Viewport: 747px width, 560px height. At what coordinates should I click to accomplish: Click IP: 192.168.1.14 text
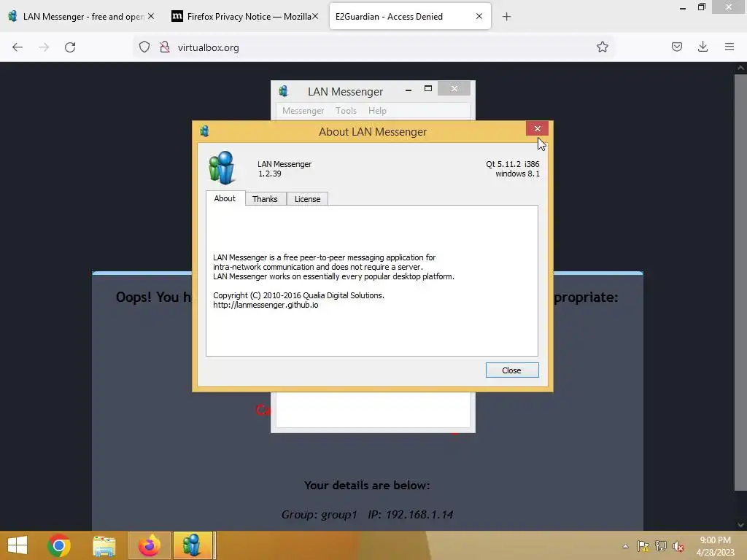[410, 514]
